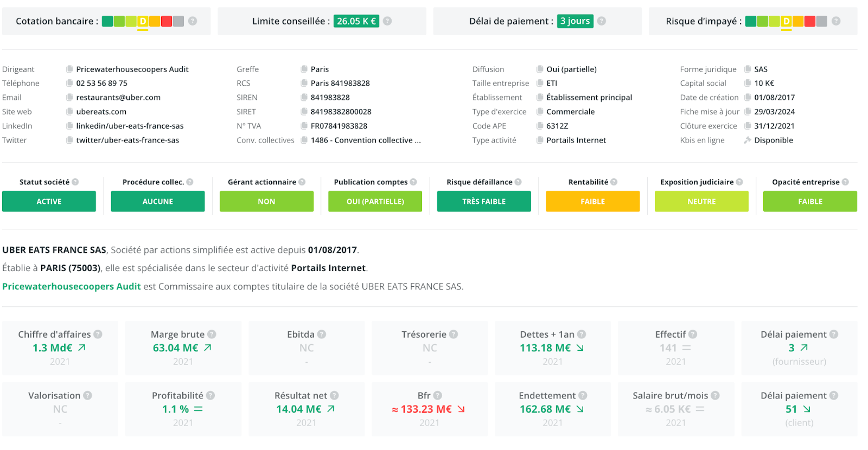The width and height of the screenshot is (868, 450).
Task: Click the date 29/03/2024 Fiche mise à jour
Action: 775,112
